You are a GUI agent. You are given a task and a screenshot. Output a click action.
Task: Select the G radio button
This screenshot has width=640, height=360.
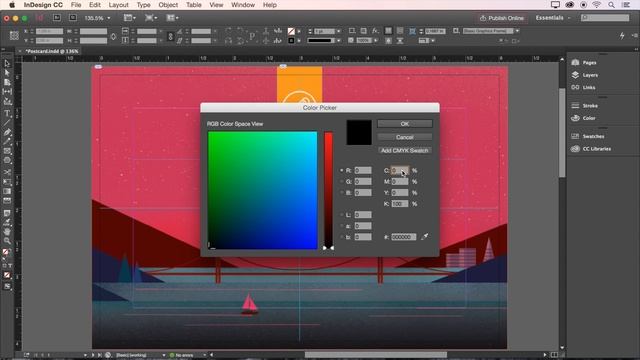click(x=342, y=182)
